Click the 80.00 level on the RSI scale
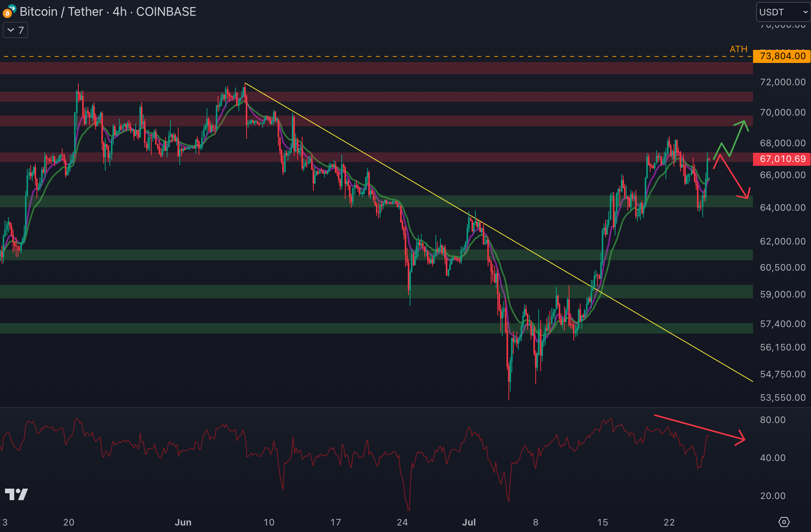Viewport: 811px width, 532px height. (x=773, y=420)
